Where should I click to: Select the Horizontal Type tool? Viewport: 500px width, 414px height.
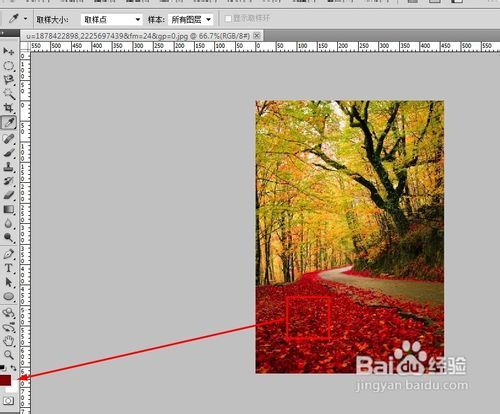[9, 268]
